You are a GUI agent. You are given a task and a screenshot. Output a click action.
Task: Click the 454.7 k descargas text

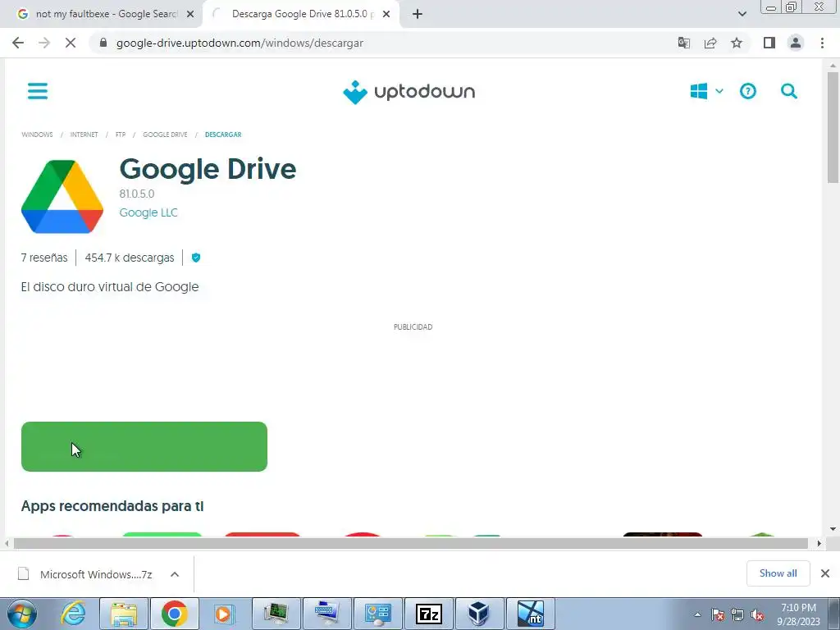pyautogui.click(x=130, y=258)
